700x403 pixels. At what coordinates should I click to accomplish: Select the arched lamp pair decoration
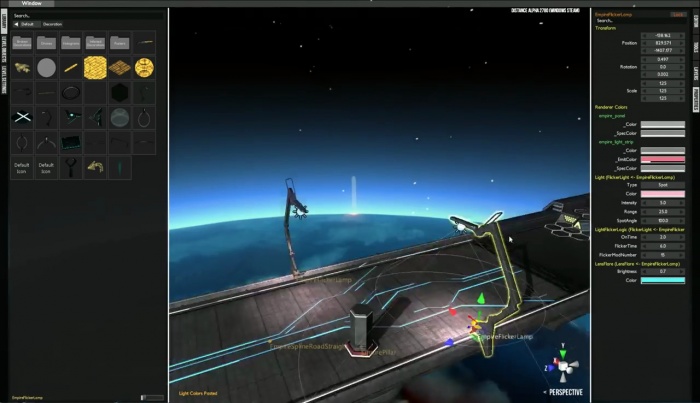click(x=46, y=143)
